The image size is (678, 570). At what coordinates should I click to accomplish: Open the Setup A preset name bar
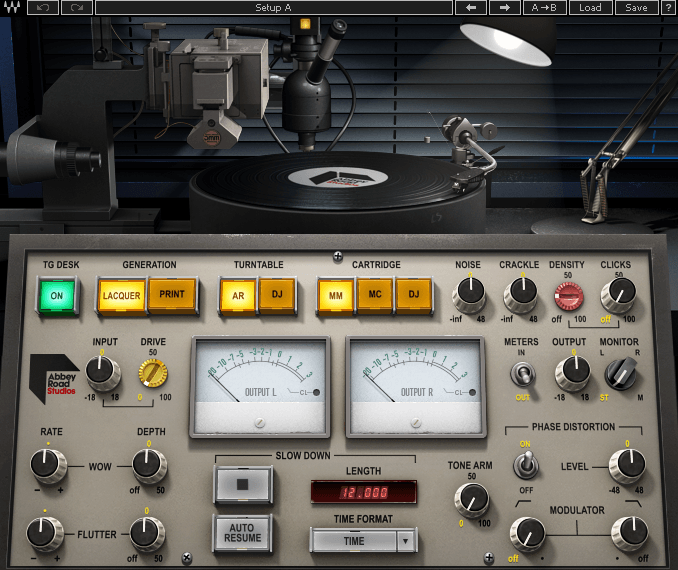[x=274, y=8]
